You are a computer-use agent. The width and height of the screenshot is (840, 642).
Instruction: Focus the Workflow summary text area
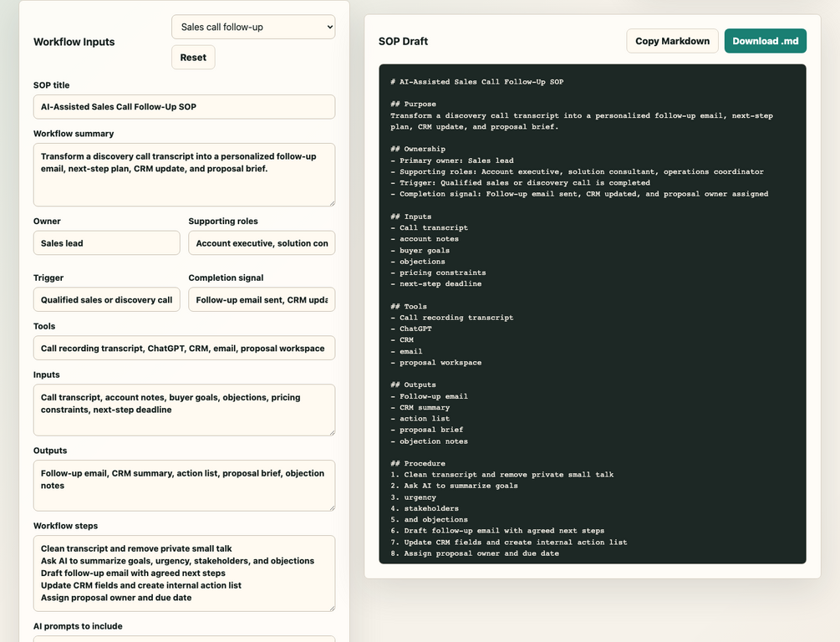click(x=184, y=175)
